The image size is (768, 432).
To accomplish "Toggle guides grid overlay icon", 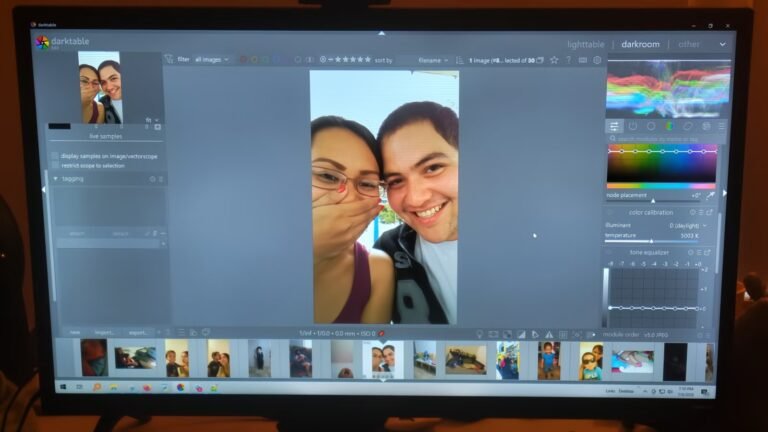I will 563,335.
